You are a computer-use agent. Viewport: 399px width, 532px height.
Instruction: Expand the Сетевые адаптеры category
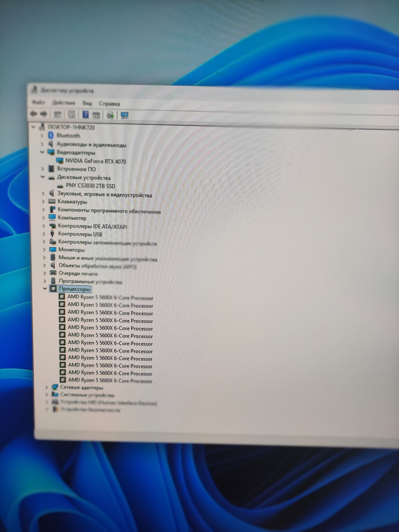click(47, 387)
